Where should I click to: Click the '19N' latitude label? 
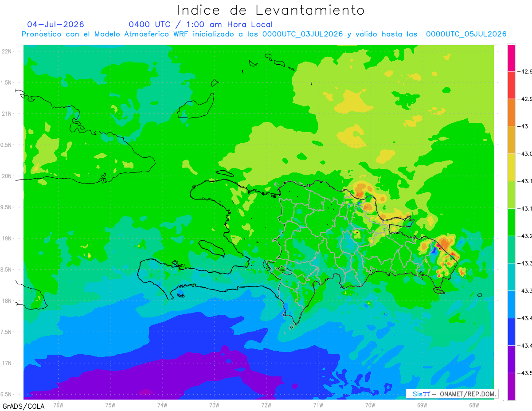(7, 238)
